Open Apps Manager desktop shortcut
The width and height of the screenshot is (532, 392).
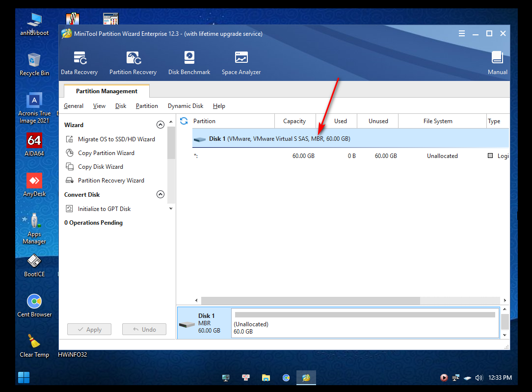34,229
